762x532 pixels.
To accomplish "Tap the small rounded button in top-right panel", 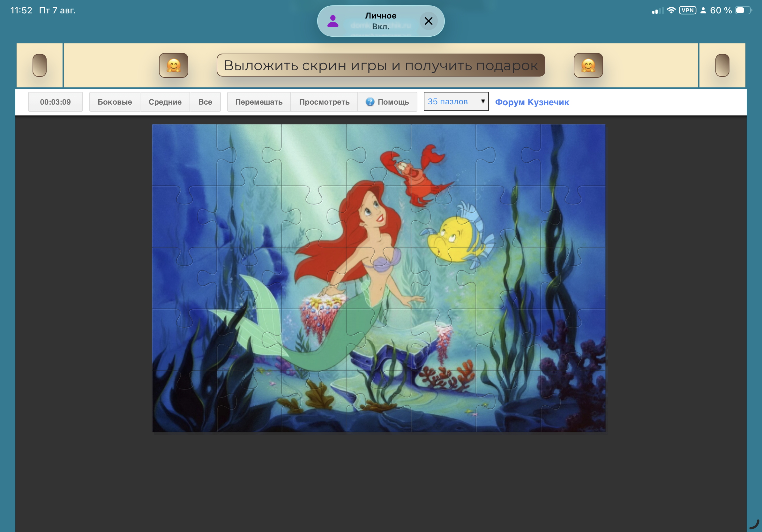I will click(x=722, y=65).
